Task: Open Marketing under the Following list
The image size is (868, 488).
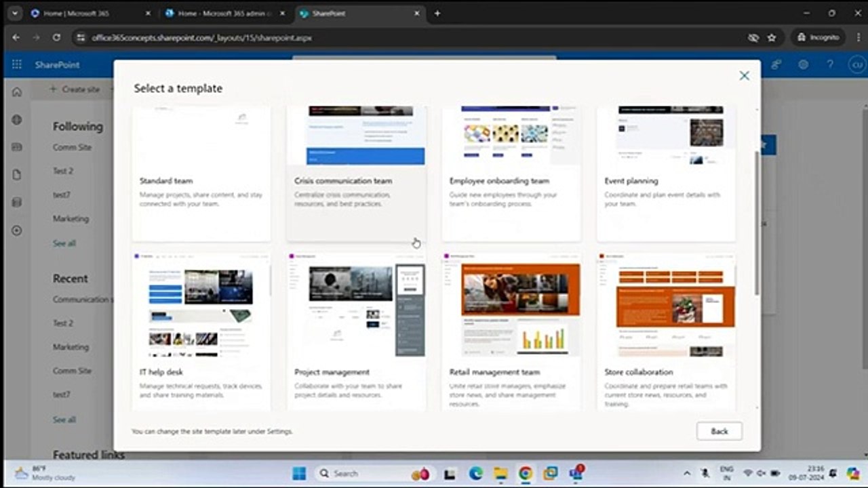Action: [x=71, y=218]
